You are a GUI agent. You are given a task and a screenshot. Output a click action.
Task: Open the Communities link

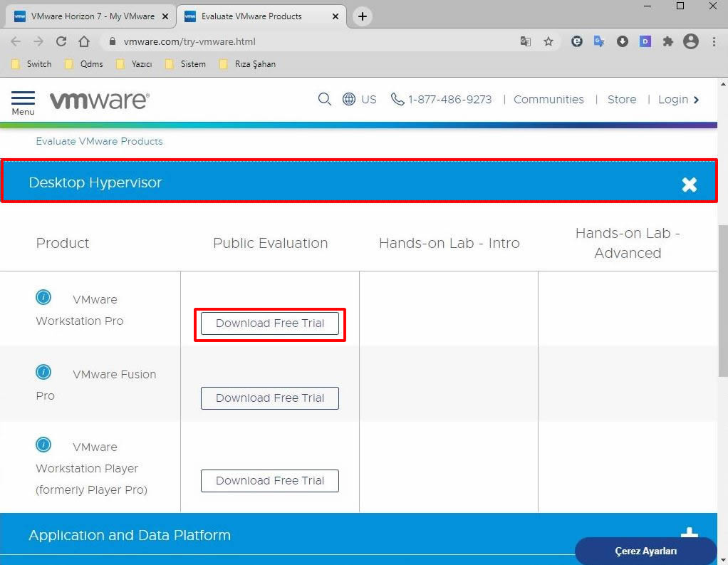548,99
